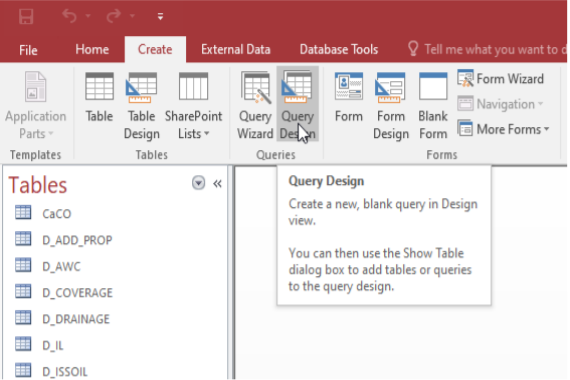Click the Navigation forms icon

[465, 104]
